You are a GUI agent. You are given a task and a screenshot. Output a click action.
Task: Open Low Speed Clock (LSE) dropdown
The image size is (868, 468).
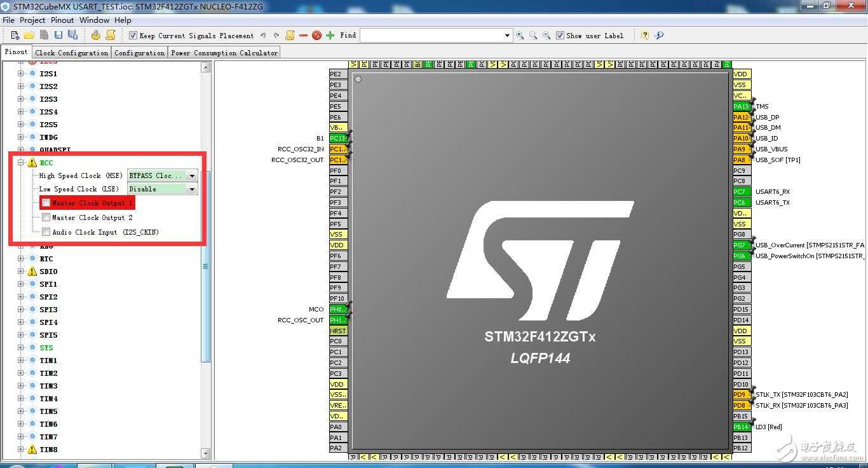192,189
